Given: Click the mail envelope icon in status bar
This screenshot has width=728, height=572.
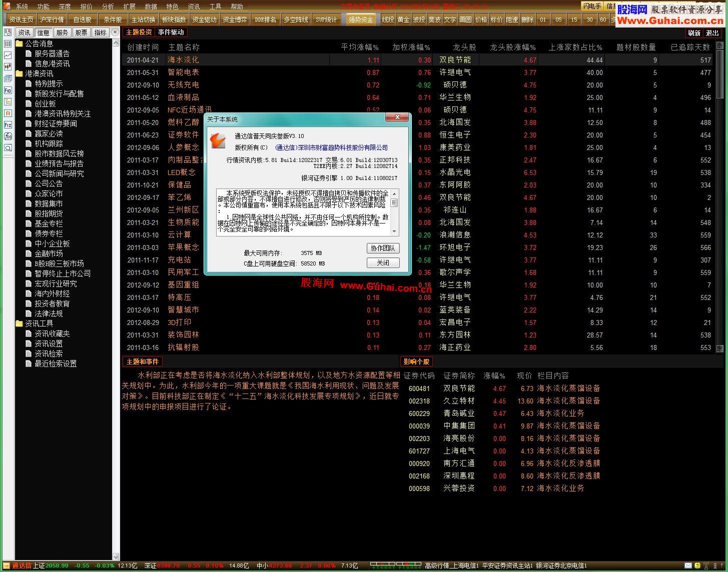Looking at the screenshot, I should pos(689,565).
